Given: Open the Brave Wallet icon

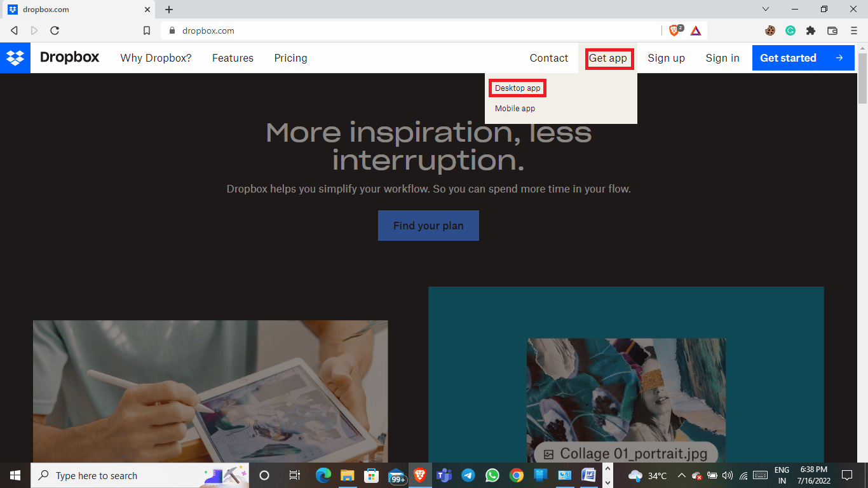Looking at the screenshot, I should click(832, 30).
